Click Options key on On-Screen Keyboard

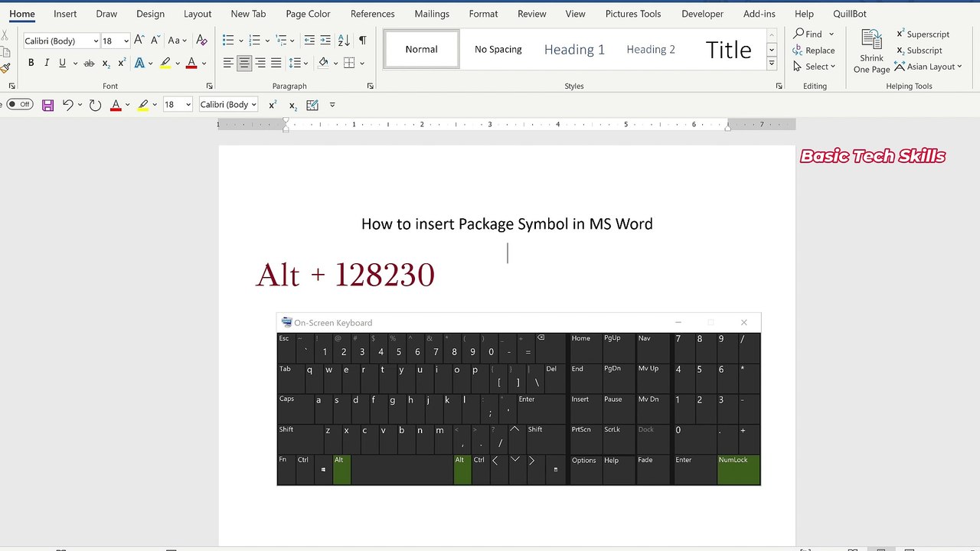pos(585,470)
